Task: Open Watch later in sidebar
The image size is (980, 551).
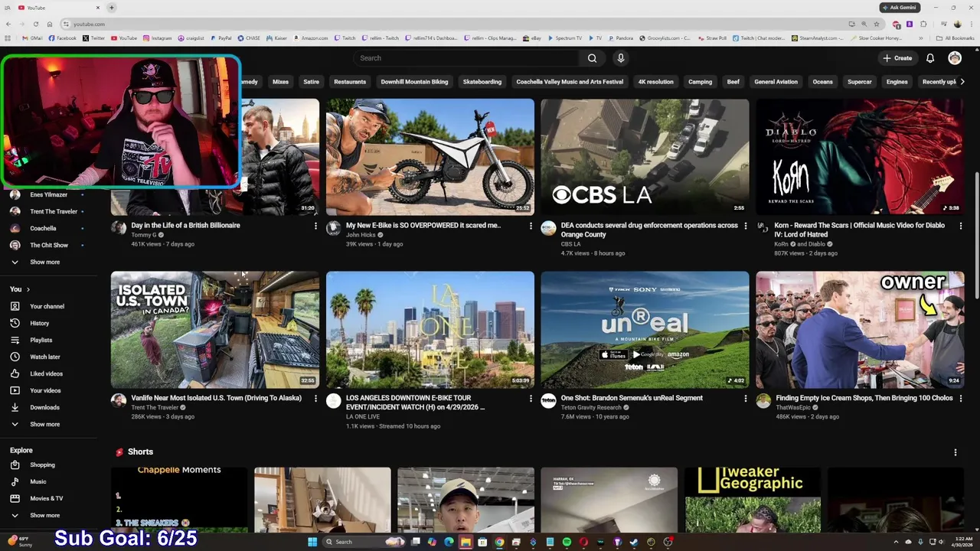Action: pos(44,357)
